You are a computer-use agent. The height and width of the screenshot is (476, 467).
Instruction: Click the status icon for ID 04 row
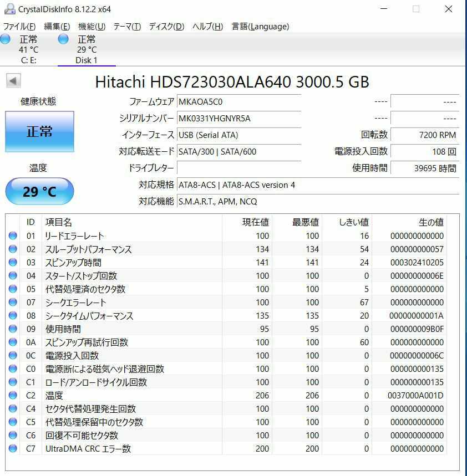tap(13, 275)
